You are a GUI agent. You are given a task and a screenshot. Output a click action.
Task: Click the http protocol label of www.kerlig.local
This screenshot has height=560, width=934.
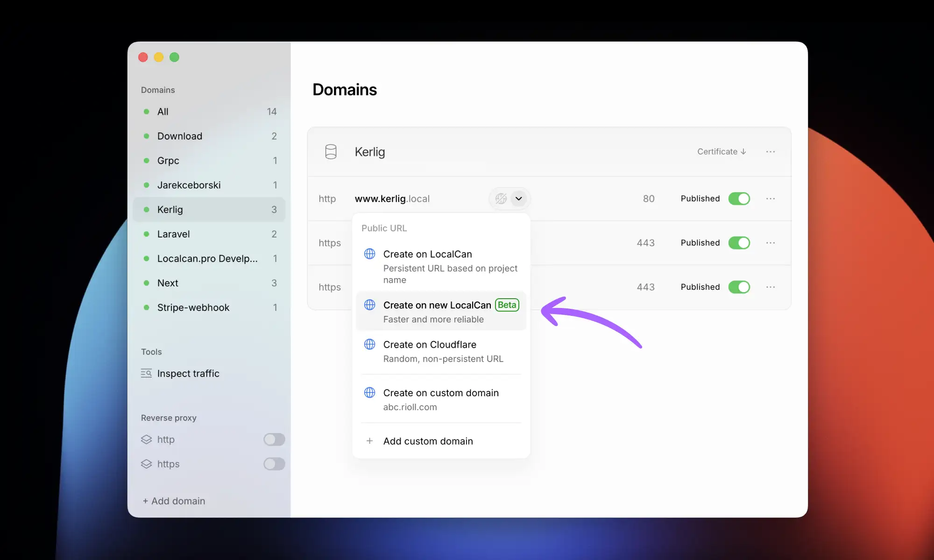327,199
